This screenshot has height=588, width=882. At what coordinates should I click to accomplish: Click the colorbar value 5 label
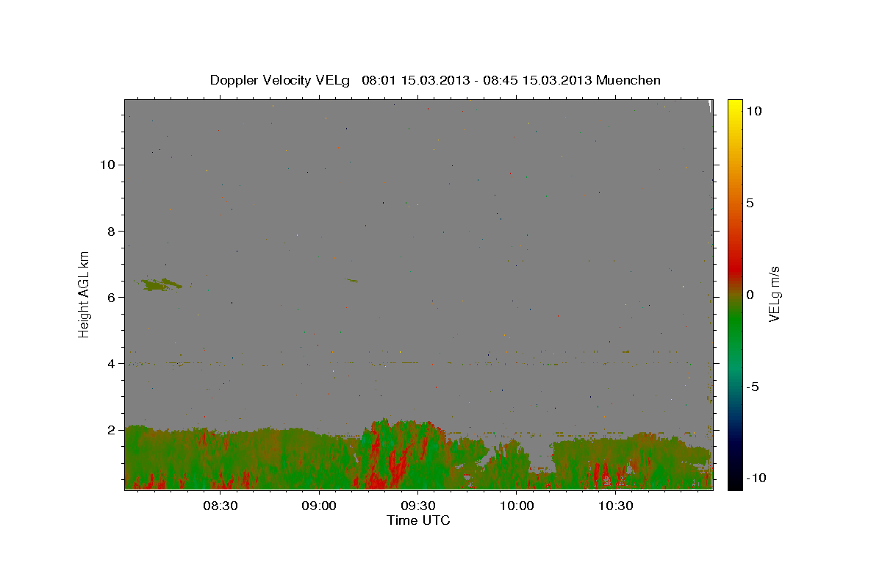click(x=750, y=203)
